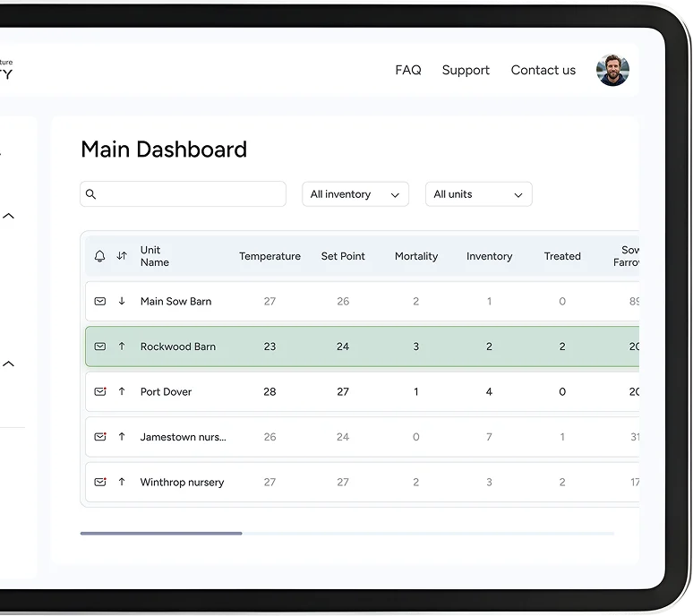Open Contact us link
Screen dimensions: 693x616
pyautogui.click(x=543, y=70)
